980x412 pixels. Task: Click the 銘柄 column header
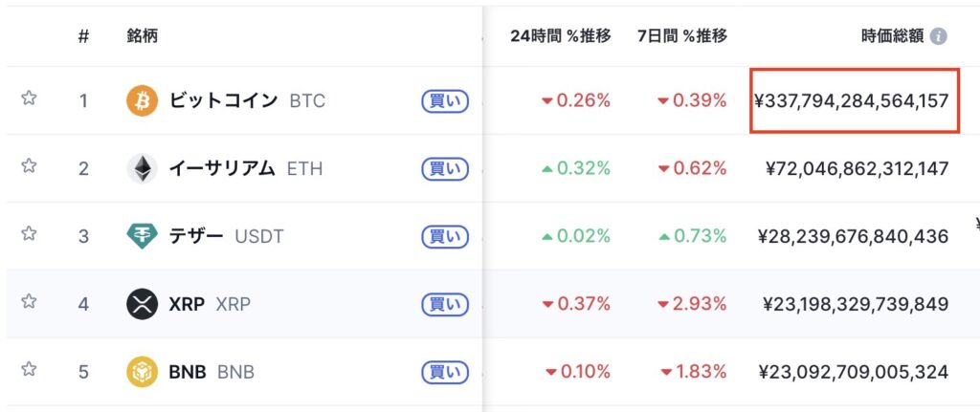[x=142, y=36]
